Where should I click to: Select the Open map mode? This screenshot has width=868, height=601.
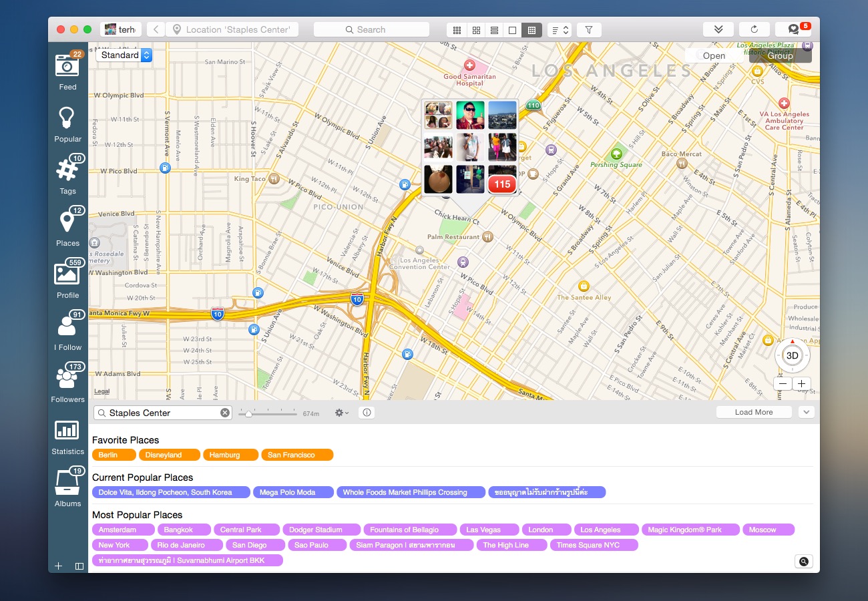coord(714,55)
